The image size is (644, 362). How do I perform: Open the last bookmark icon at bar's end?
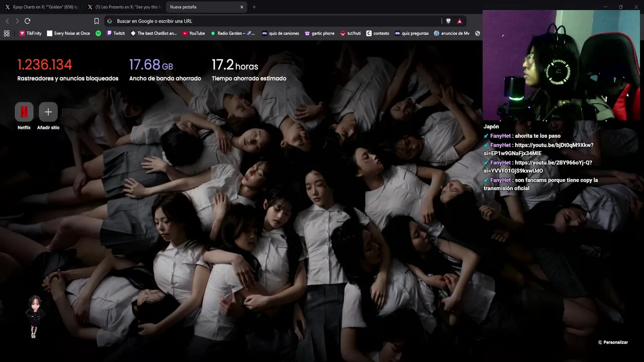click(477, 33)
